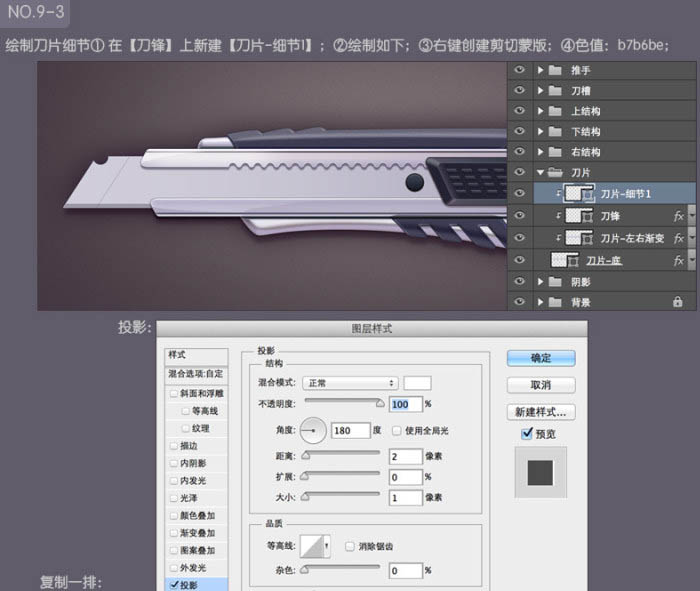
Task: Hide the 刀槽 layer group
Action: [x=519, y=90]
